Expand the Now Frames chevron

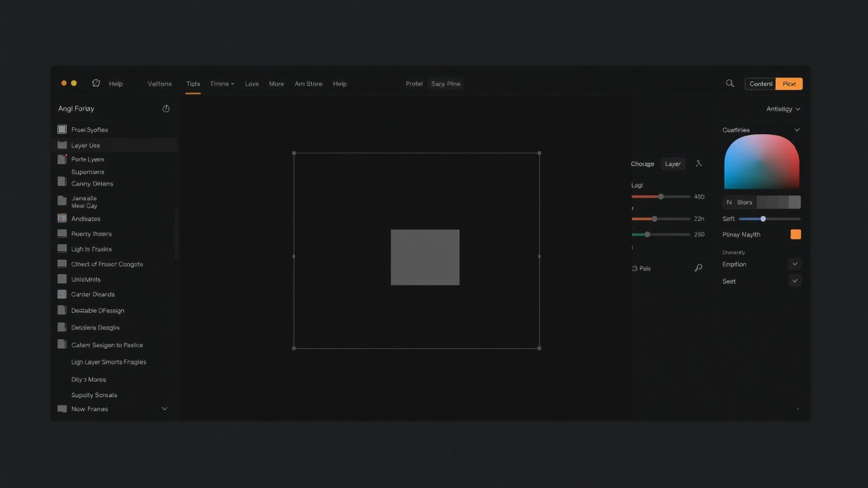tap(165, 408)
